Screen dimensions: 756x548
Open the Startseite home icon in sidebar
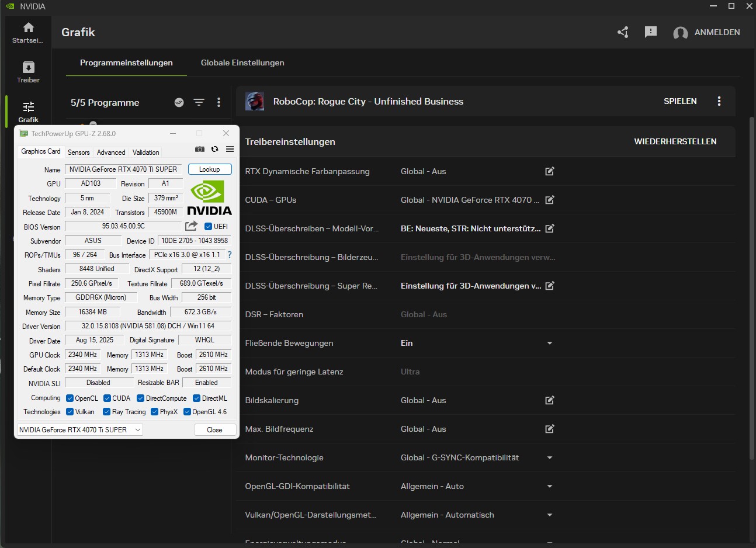(x=28, y=27)
